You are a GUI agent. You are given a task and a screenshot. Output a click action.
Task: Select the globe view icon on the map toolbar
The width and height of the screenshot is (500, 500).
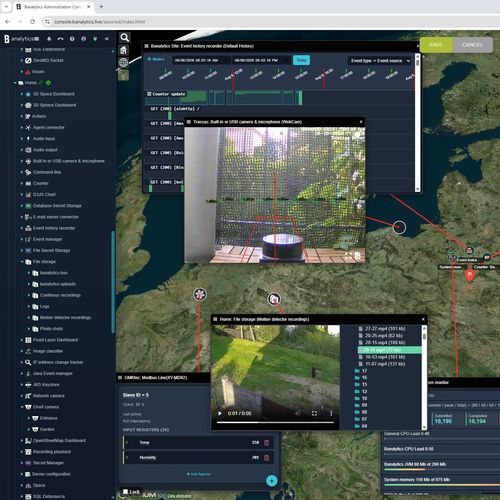click(x=124, y=62)
